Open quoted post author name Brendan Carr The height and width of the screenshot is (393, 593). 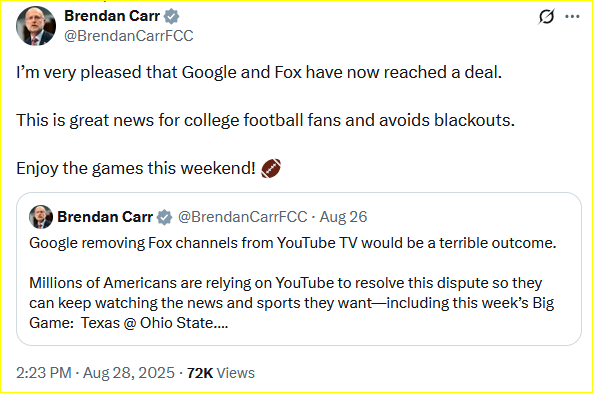pyautogui.click(x=105, y=217)
